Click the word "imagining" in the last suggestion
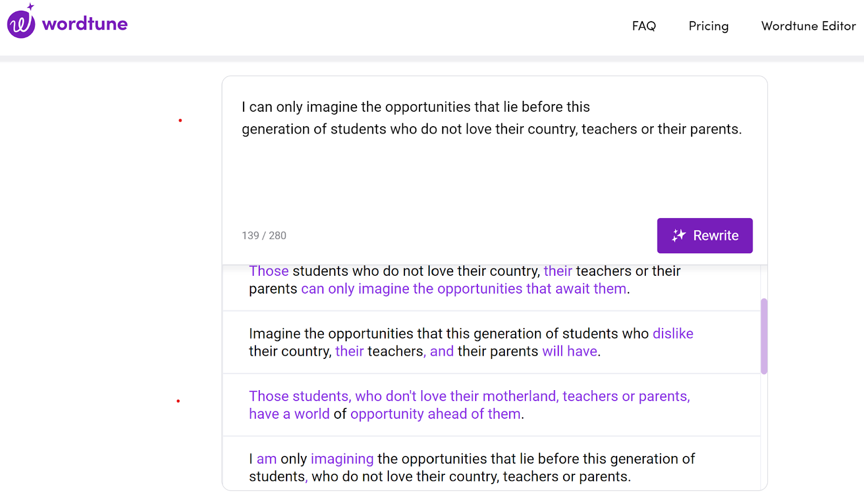The width and height of the screenshot is (864, 504). coord(342,459)
